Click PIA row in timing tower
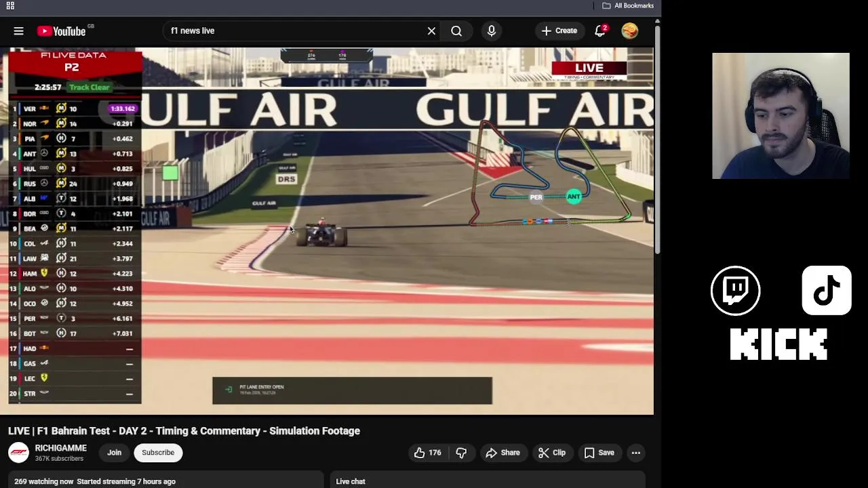 tap(74, 138)
